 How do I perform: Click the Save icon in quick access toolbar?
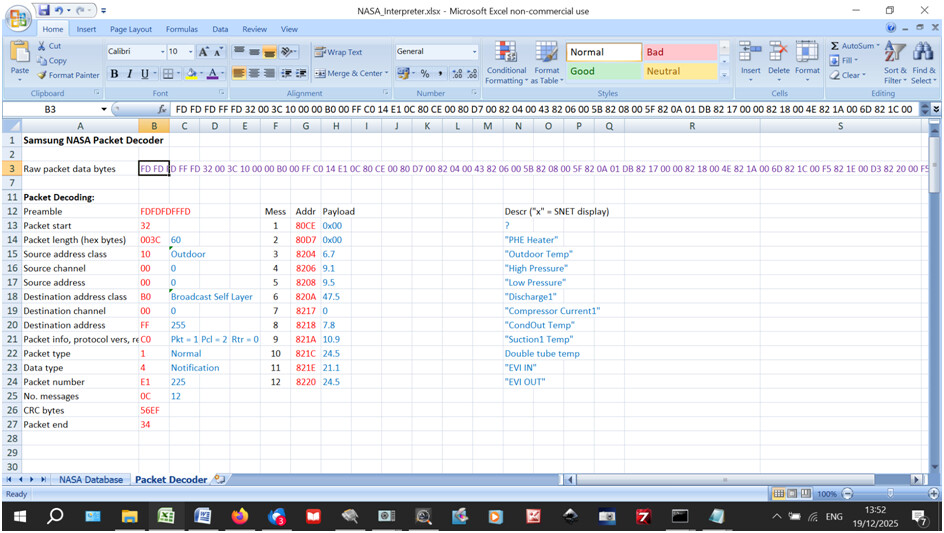(43, 10)
